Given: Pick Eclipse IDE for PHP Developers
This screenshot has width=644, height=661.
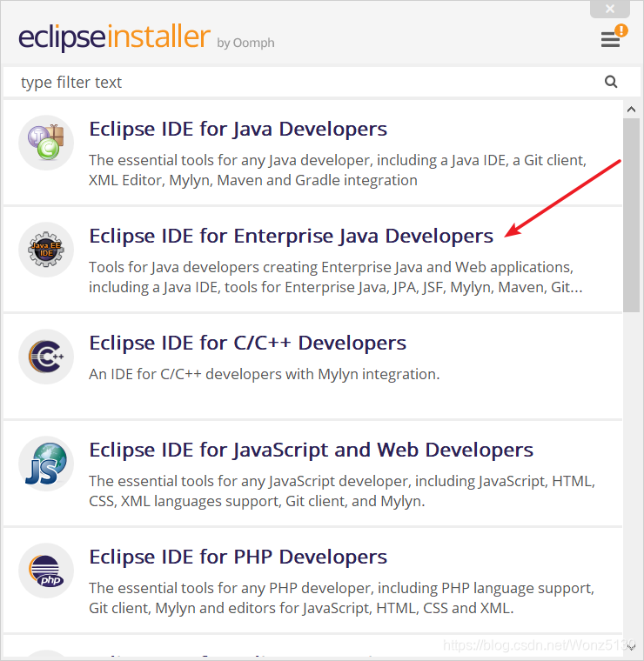Looking at the screenshot, I should pos(238,557).
